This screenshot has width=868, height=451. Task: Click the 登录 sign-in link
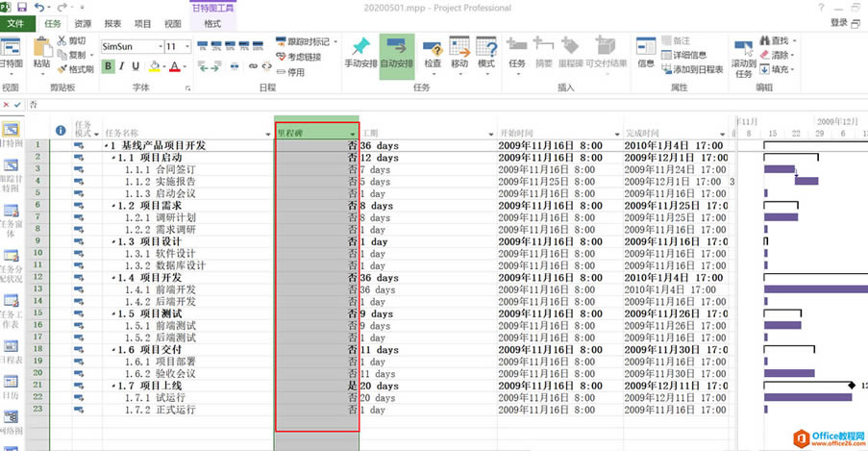click(839, 23)
